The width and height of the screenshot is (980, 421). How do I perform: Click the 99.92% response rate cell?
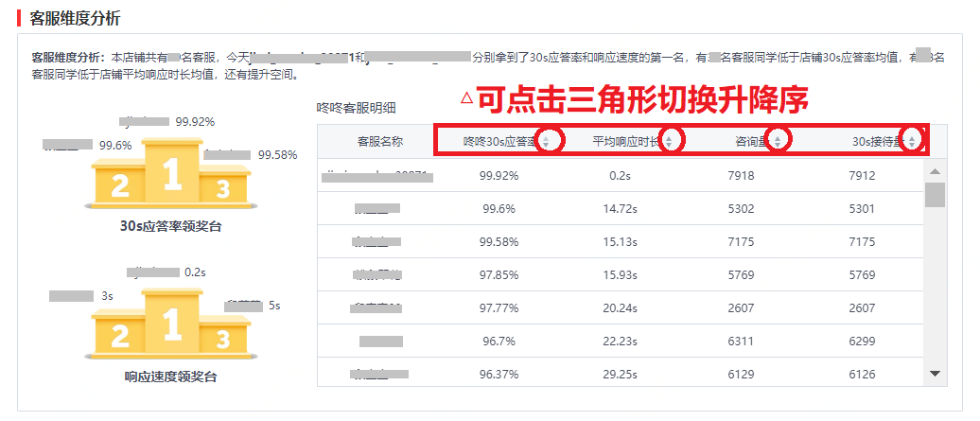[x=499, y=176]
